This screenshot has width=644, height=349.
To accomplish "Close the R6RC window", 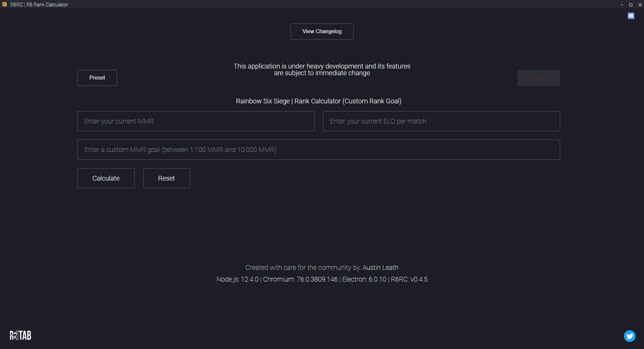I will pos(640,5).
